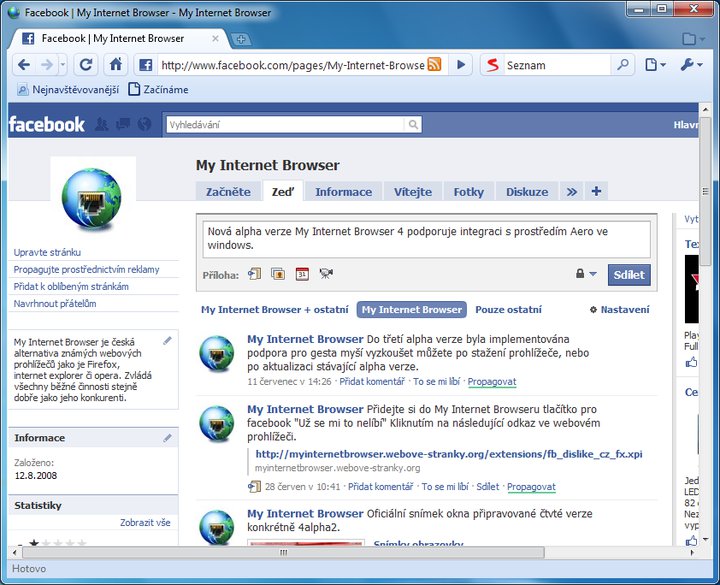The height and width of the screenshot is (585, 720).
Task: Open the Začínáme bookmark
Action: [x=158, y=90]
